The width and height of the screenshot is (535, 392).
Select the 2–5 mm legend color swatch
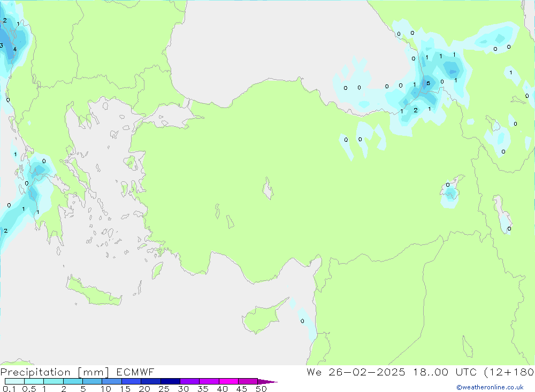[x=73, y=381]
